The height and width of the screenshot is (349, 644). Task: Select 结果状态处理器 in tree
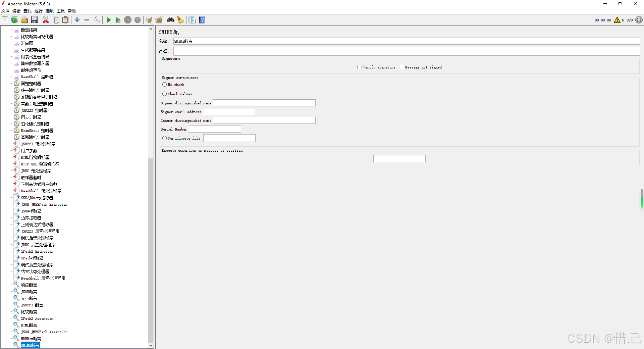pyautogui.click(x=35, y=271)
